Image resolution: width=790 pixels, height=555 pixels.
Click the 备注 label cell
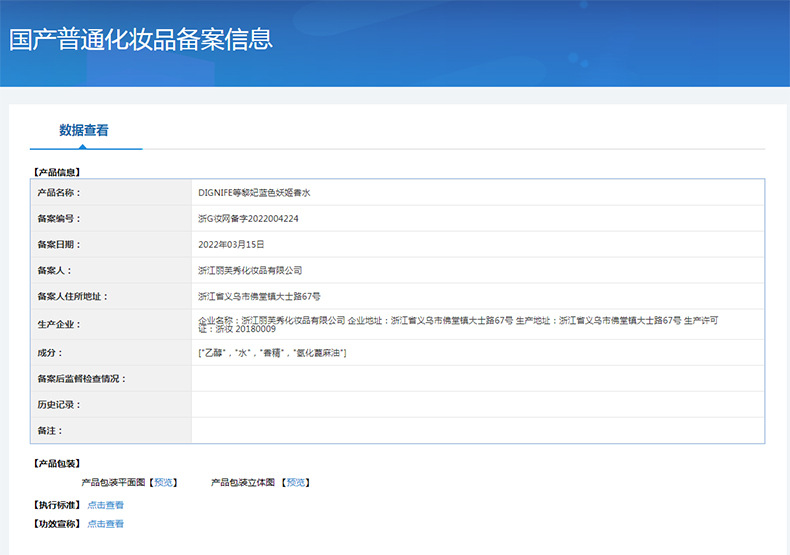tap(111, 431)
